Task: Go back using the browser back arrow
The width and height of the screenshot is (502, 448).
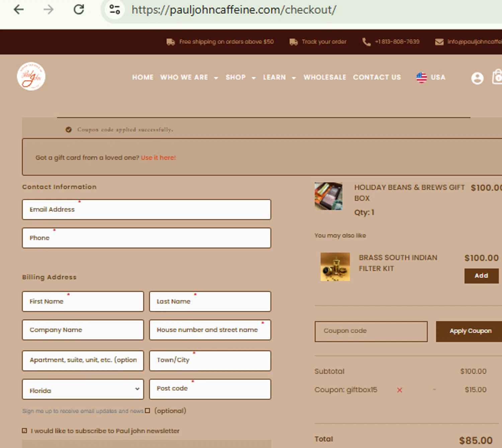Action: [19, 9]
